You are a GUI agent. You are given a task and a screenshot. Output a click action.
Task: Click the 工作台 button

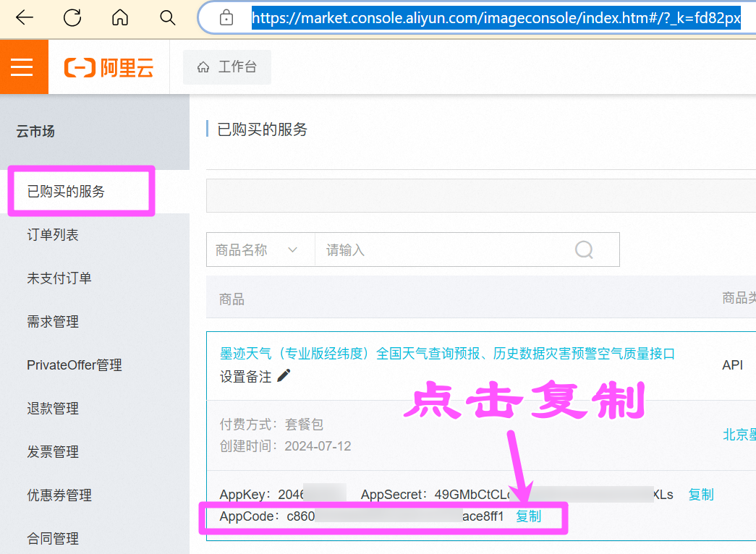[x=227, y=67]
